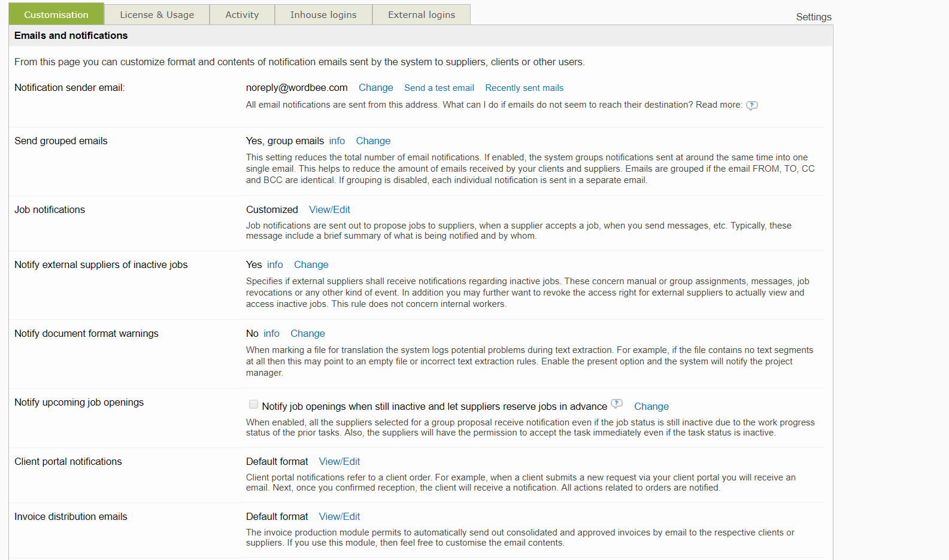Go to the External logins tab
This screenshot has width=949, height=560.
422,15
